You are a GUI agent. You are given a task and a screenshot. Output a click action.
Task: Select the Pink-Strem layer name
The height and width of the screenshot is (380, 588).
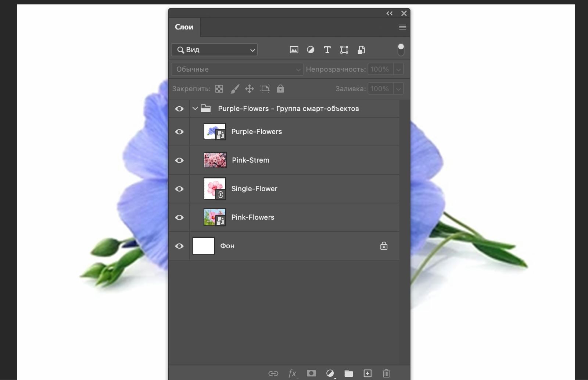(251, 160)
